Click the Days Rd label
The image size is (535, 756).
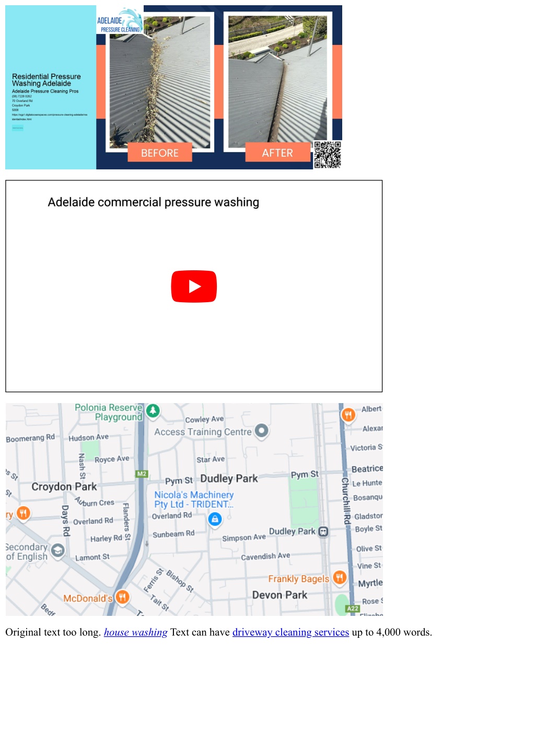pyautogui.click(x=65, y=521)
